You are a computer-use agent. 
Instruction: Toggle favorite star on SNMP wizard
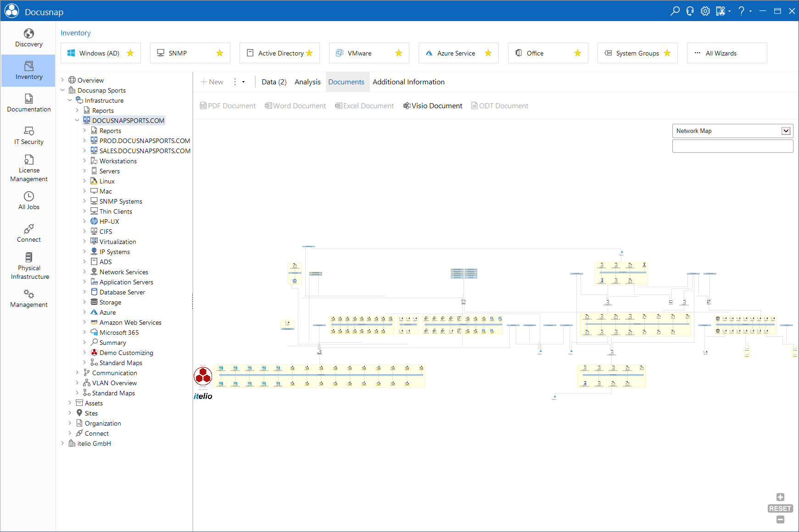point(220,53)
